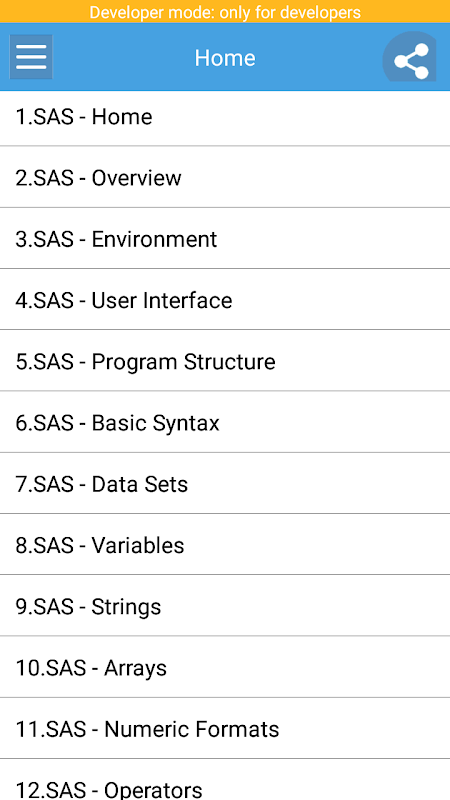Open 8.SAS - Variables chapter
This screenshot has height=800, width=450.
tap(225, 545)
